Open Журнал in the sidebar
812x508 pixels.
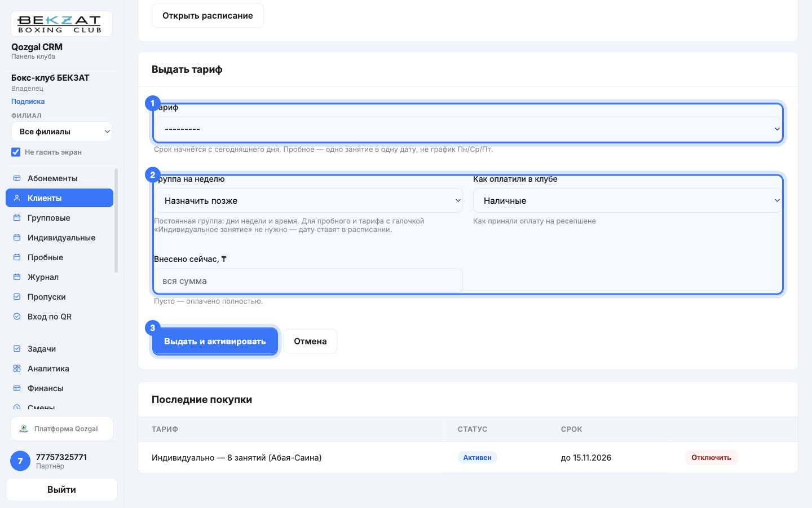click(59, 277)
